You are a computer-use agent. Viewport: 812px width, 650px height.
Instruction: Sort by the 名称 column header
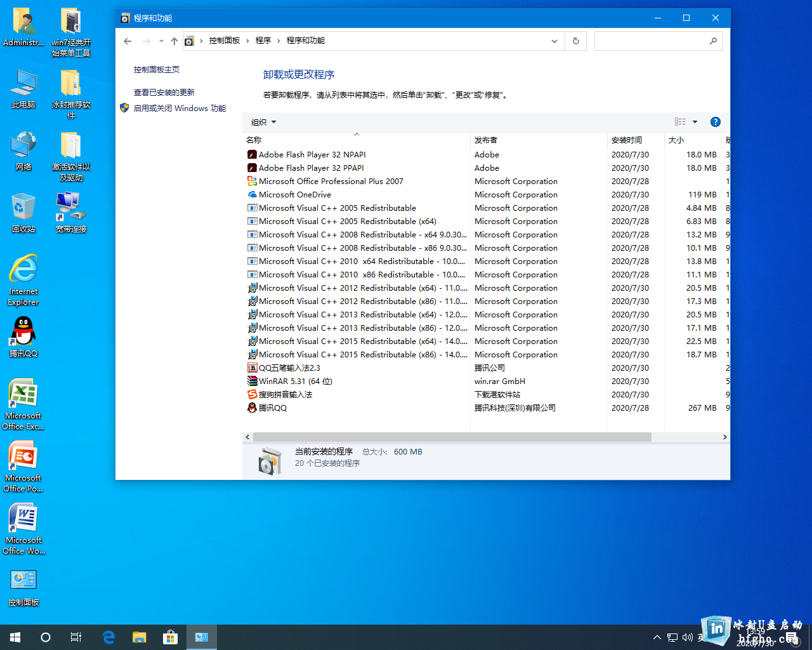(x=357, y=140)
